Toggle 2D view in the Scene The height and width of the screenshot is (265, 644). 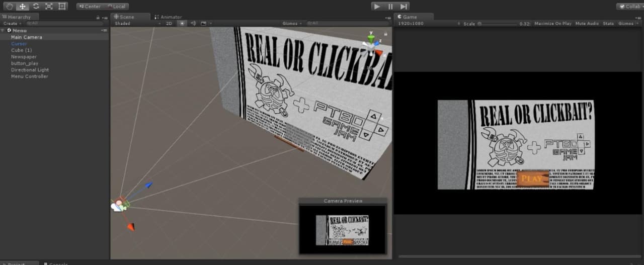tap(169, 23)
